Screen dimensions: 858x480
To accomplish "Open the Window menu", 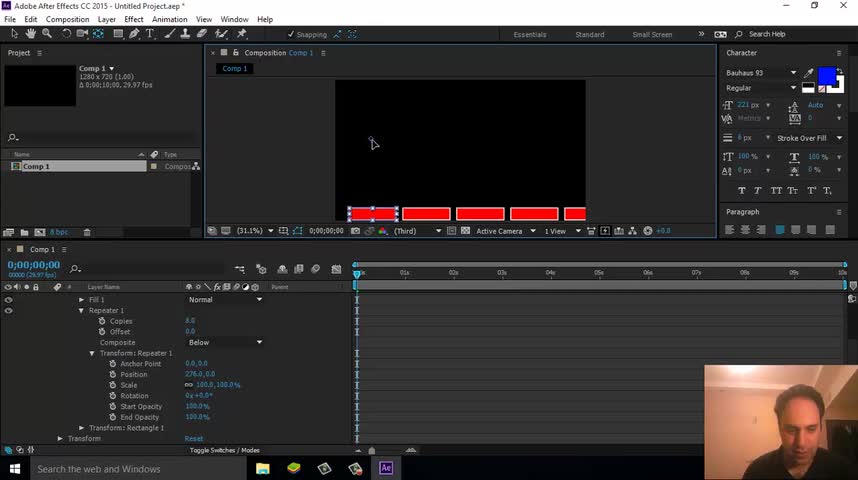I will pos(234,19).
